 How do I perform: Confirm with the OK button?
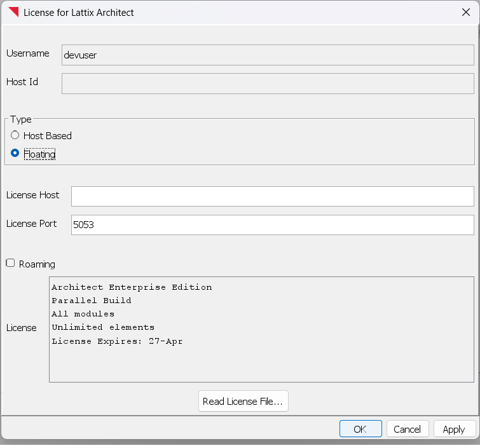(x=360, y=429)
